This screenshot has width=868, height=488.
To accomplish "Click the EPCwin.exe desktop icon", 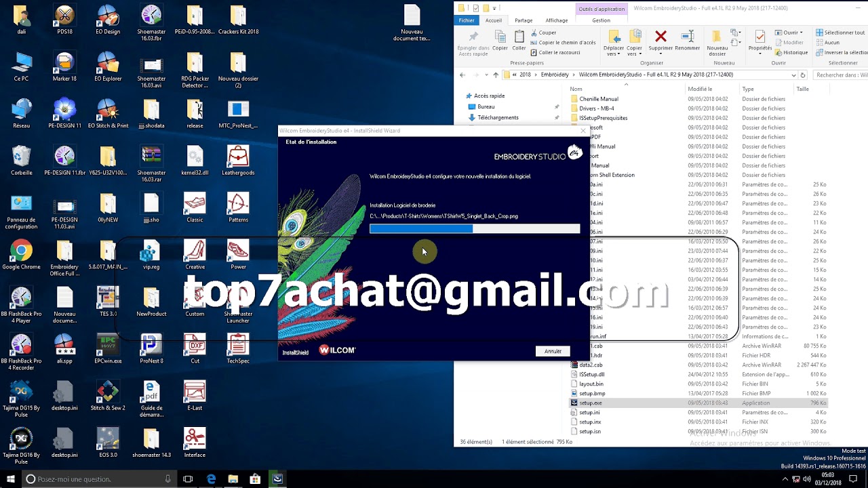I will tap(108, 349).
